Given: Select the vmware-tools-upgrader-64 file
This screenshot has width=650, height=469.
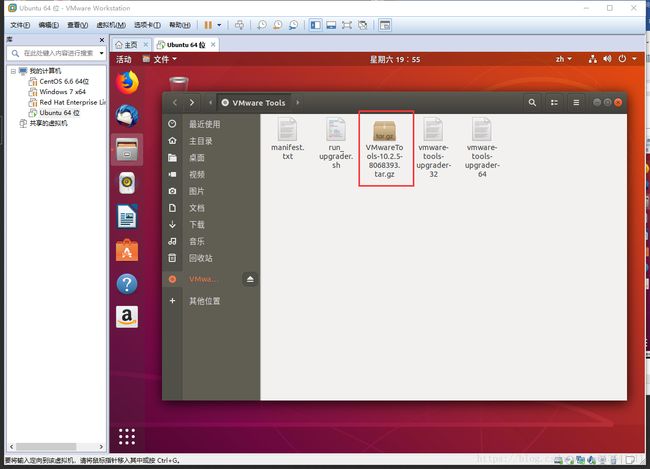Looking at the screenshot, I should [x=482, y=148].
